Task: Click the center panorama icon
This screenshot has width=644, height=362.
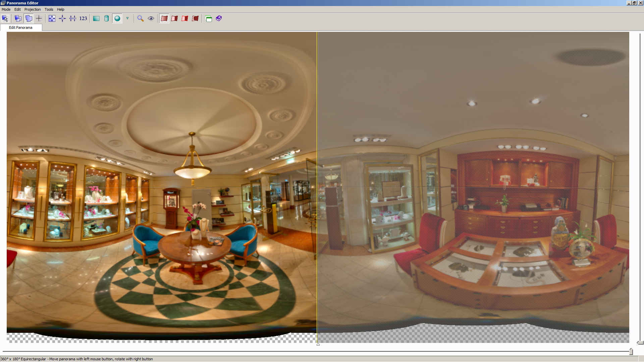Action: tap(62, 18)
